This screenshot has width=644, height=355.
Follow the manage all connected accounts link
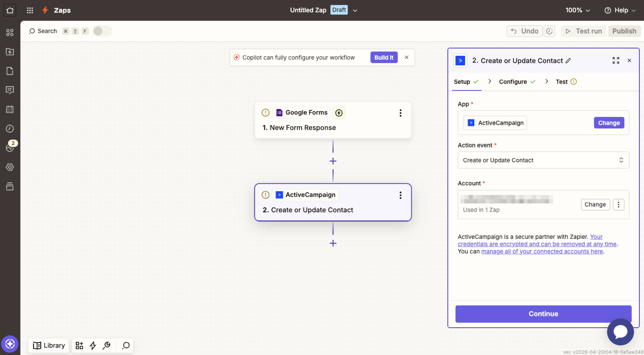(x=541, y=251)
